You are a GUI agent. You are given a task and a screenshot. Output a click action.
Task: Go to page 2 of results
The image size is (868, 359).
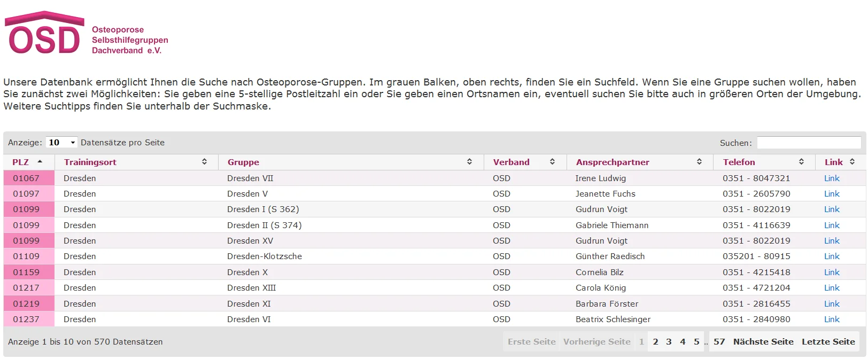(x=655, y=342)
